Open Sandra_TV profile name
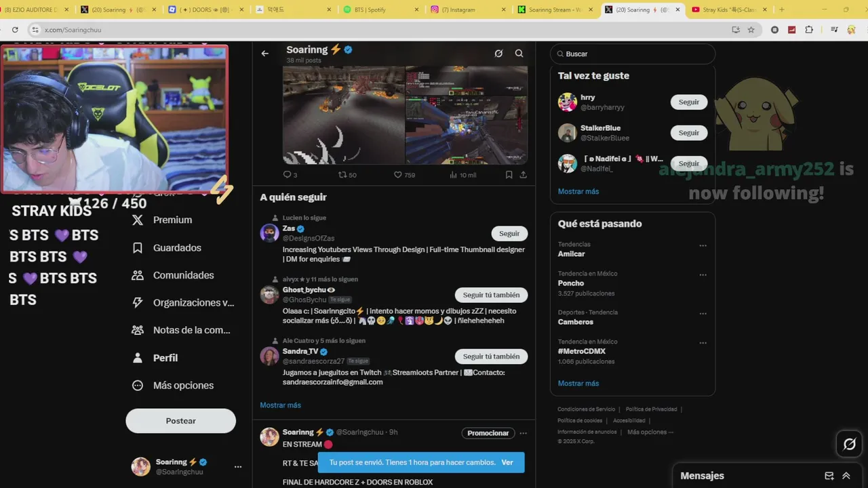The image size is (868, 488). [300, 352]
